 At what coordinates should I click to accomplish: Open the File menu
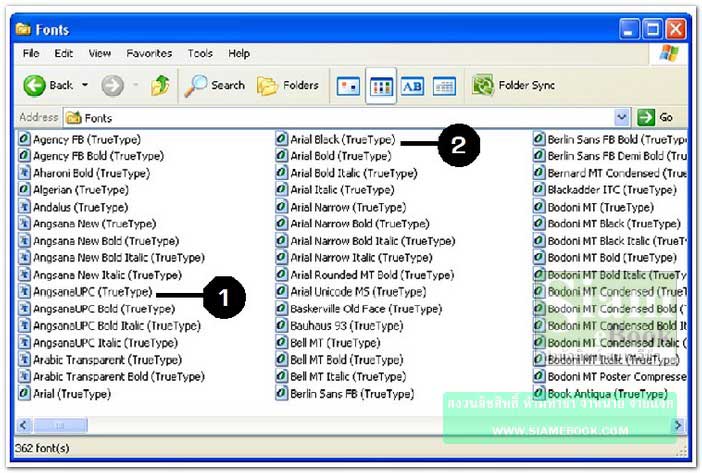point(31,54)
